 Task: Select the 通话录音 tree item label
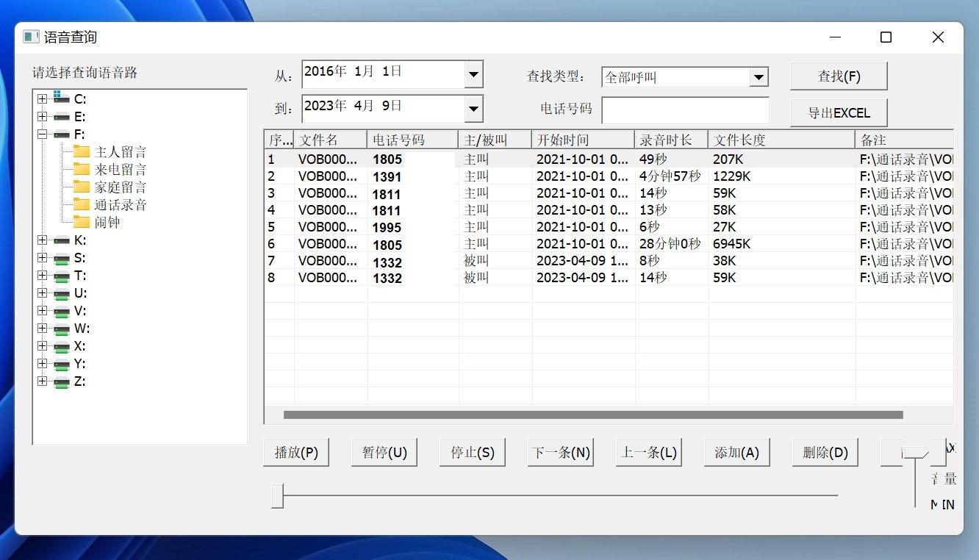click(121, 204)
